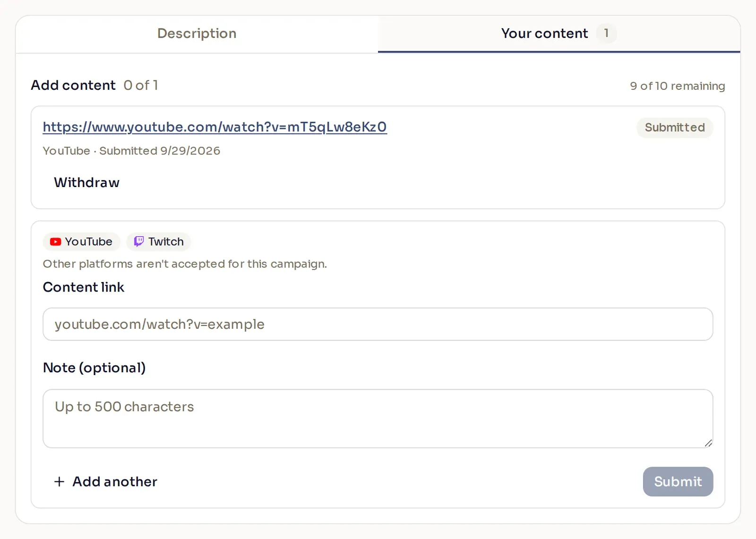Focus the Content link input field
756x539 pixels.
pos(378,324)
